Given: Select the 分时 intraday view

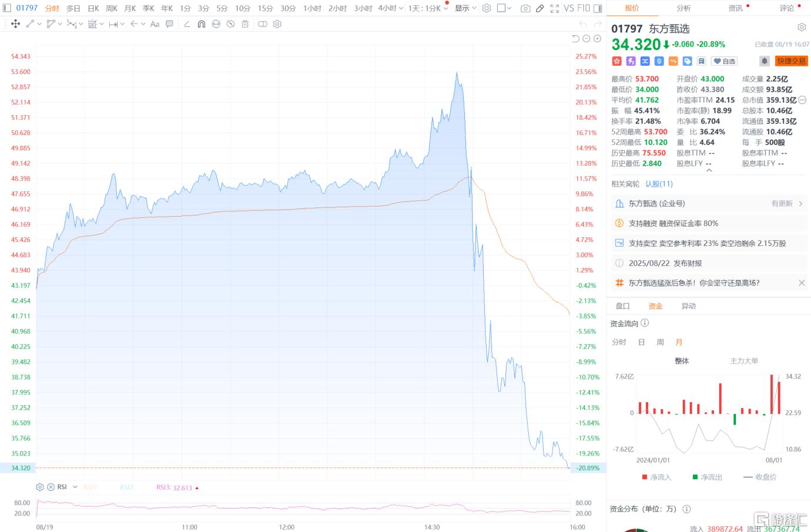Looking at the screenshot, I should [52, 8].
